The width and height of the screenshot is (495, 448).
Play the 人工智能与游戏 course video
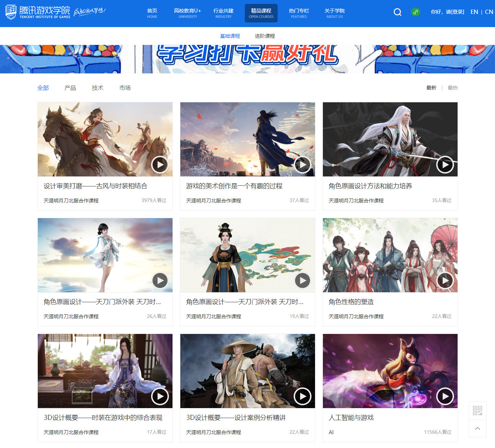(445, 396)
